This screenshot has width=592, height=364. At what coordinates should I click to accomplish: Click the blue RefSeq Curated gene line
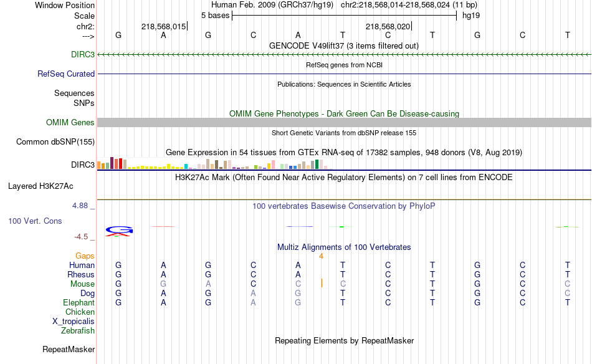(344, 74)
